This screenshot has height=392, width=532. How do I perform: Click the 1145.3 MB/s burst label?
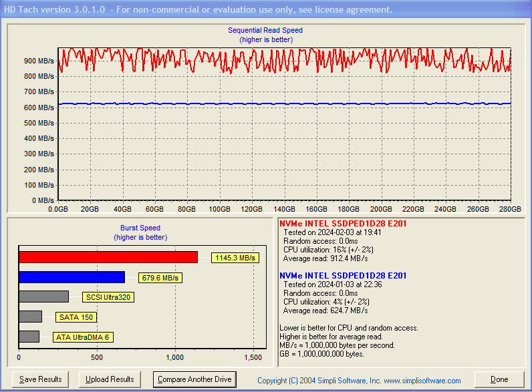tap(235, 258)
